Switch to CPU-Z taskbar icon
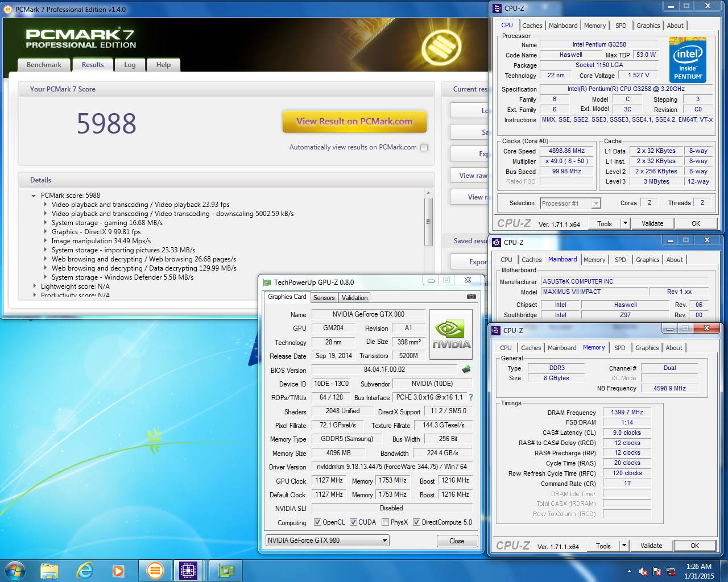Viewport: 728px width, 582px height. [x=188, y=570]
